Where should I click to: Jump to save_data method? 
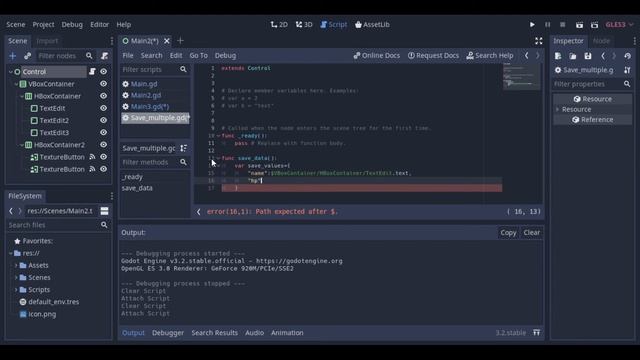point(137,188)
